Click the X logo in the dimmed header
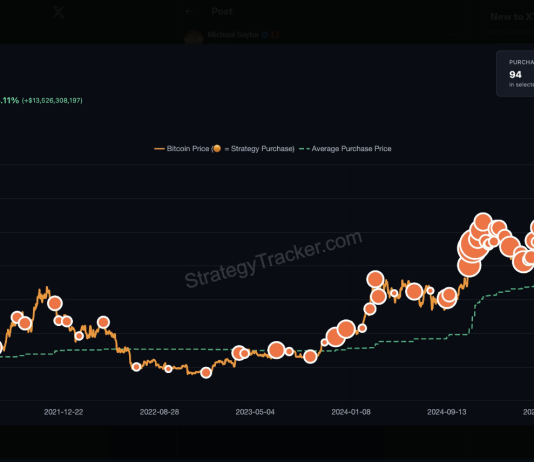The image size is (534, 462). [58, 12]
